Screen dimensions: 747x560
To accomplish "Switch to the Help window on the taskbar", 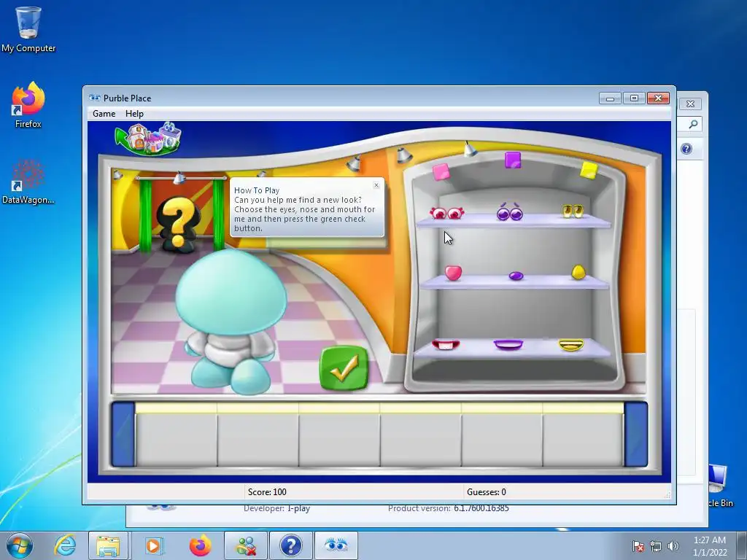I will (290, 545).
